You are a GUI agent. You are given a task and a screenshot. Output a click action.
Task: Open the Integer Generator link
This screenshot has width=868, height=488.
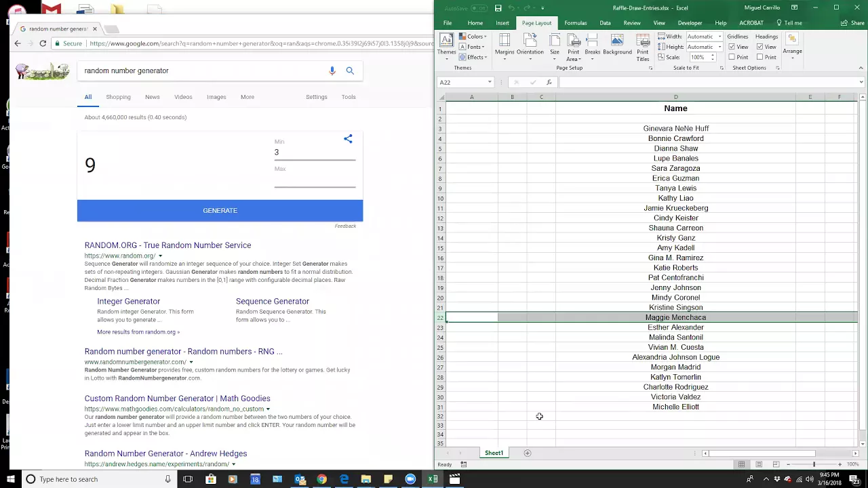[128, 302]
